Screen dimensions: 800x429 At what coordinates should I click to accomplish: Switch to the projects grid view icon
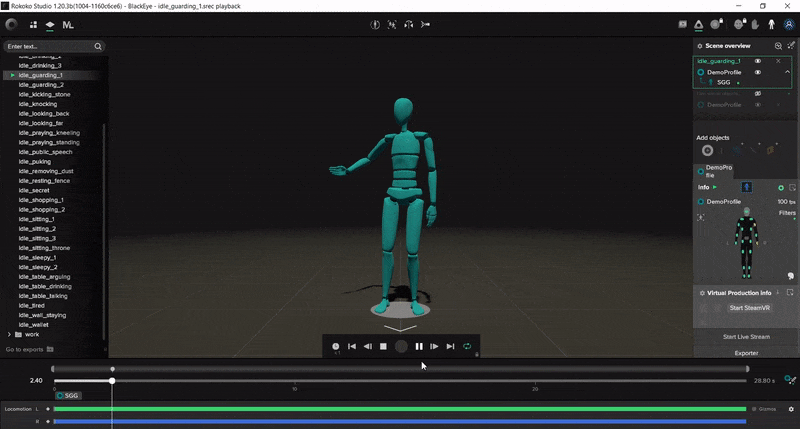pyautogui.click(x=32, y=24)
